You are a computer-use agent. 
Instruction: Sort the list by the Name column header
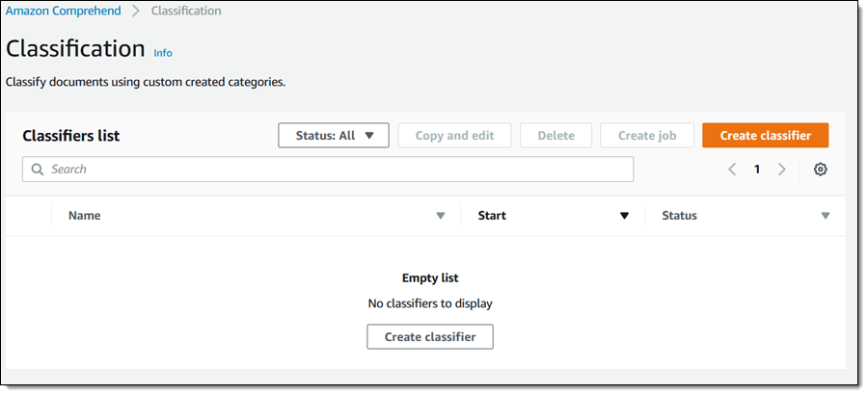(x=85, y=216)
